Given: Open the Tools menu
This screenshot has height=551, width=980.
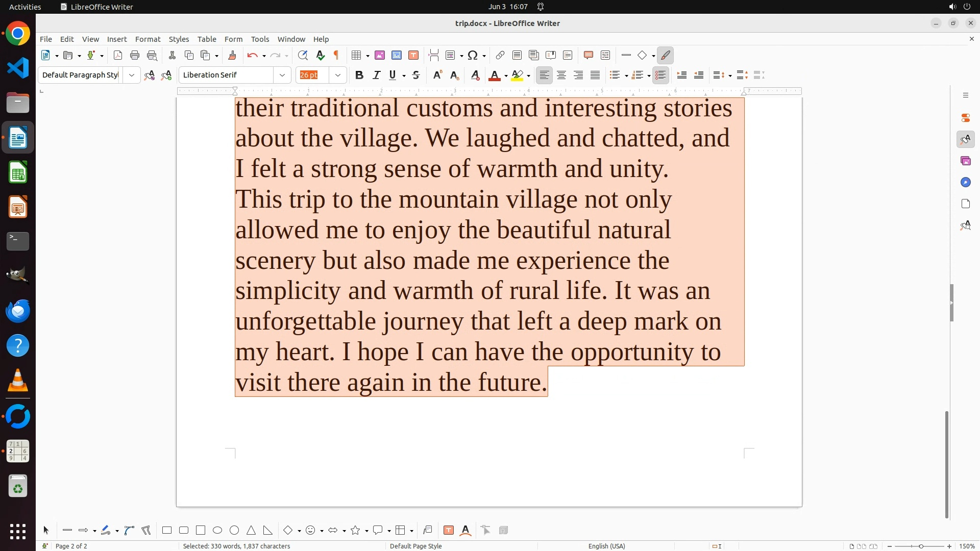Looking at the screenshot, I should [x=260, y=39].
